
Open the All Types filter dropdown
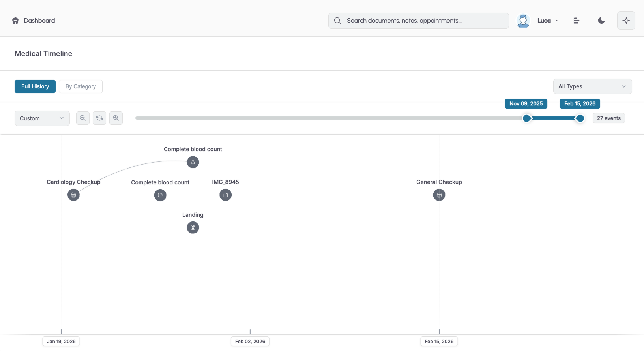point(592,86)
